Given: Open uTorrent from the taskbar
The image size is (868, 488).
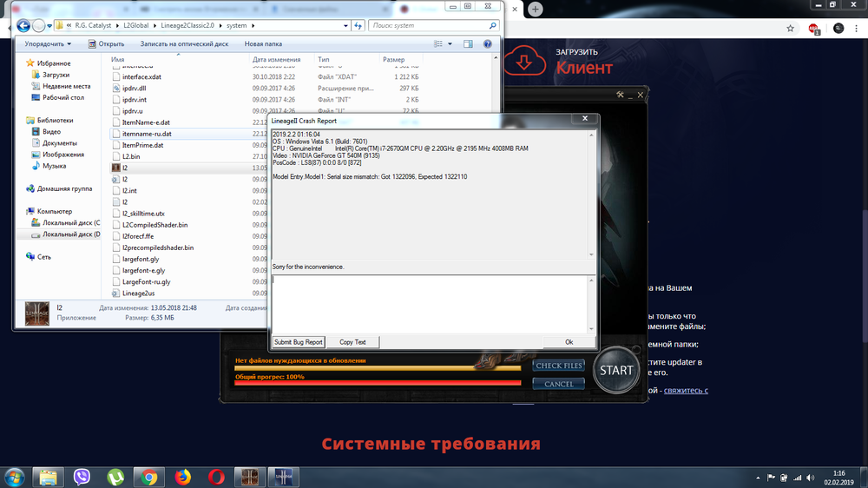Looking at the screenshot, I should 115,476.
